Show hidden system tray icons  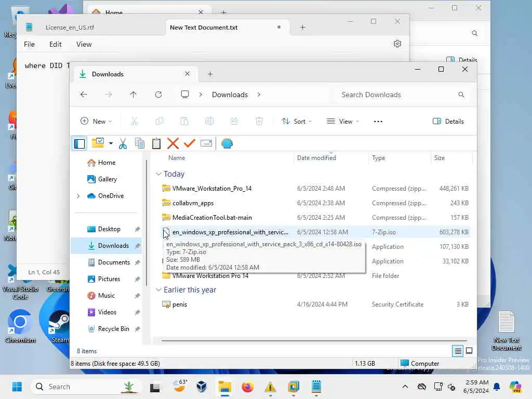[405, 387]
